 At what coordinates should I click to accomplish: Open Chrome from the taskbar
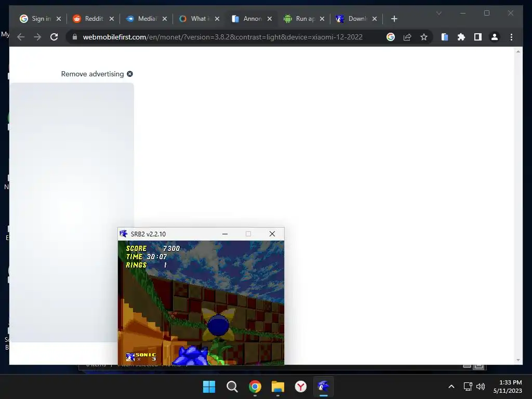[255, 387]
